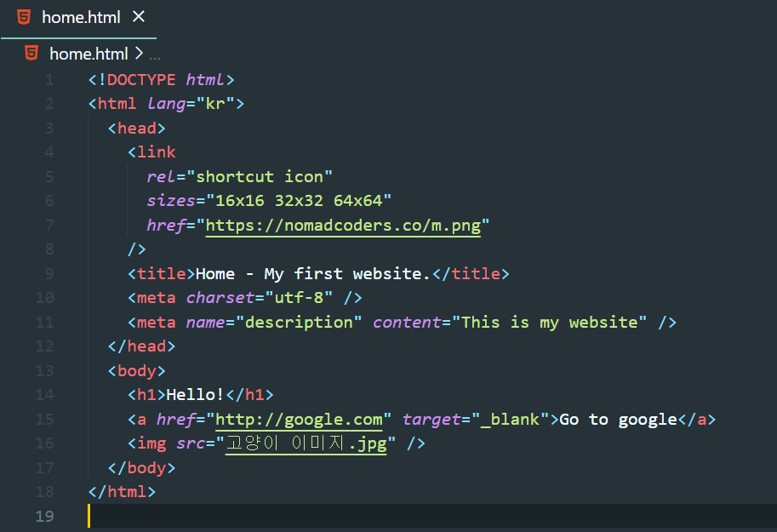Click the closing head tag
Image resolution: width=777 pixels, height=532 pixels.
point(142,346)
